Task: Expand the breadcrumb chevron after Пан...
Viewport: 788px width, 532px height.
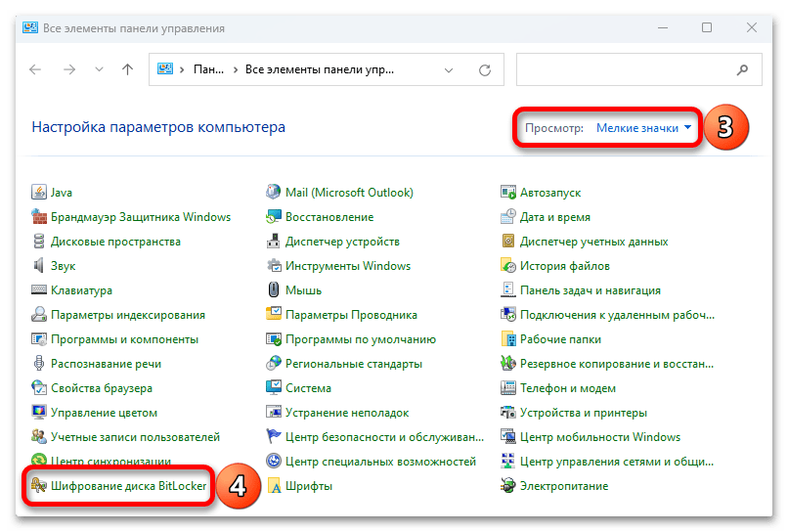Action: pyautogui.click(x=236, y=69)
